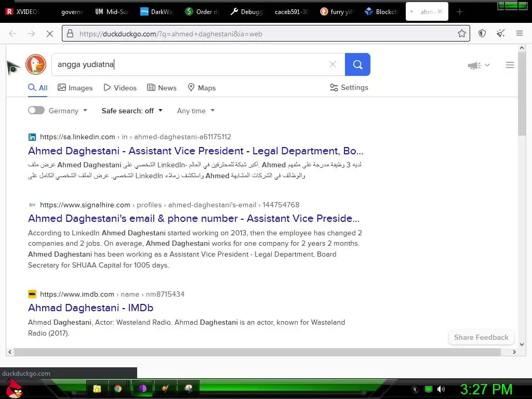This screenshot has width=532, height=399.
Task: Select the All results tab
Action: pos(37,88)
